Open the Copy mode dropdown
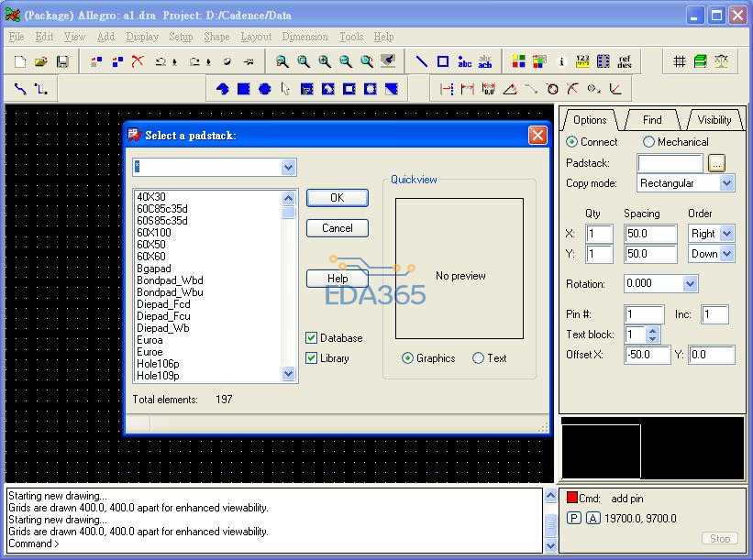 [x=726, y=183]
